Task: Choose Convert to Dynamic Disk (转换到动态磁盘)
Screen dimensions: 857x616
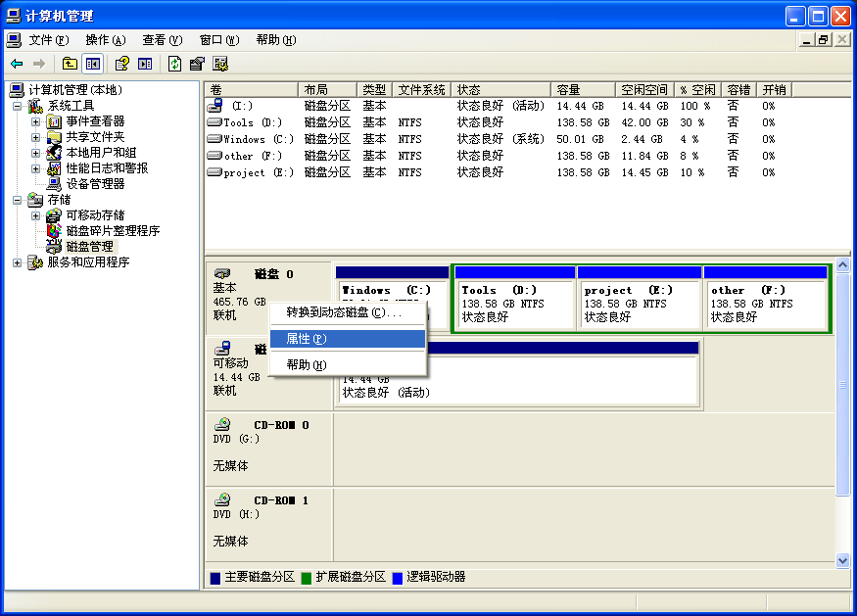Action: tap(348, 312)
